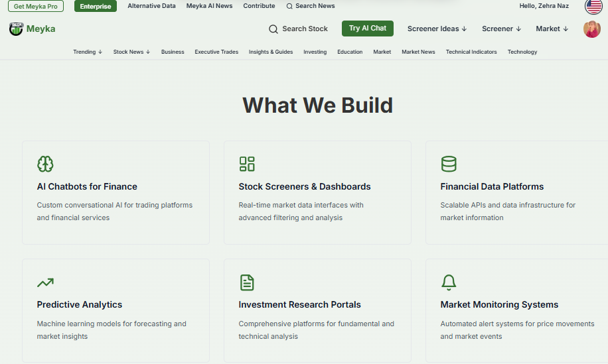Go to Executive Trades category
Image resolution: width=608 pixels, height=364 pixels.
point(216,52)
